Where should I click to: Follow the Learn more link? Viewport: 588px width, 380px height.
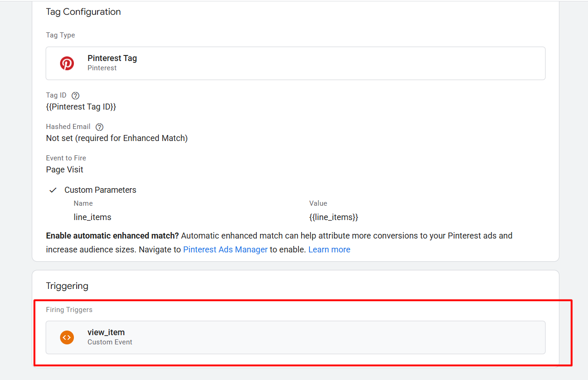(329, 250)
